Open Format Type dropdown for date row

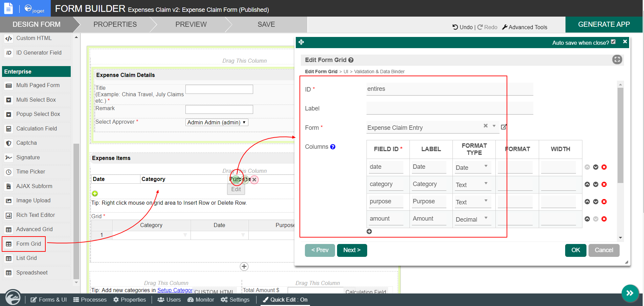click(x=472, y=167)
